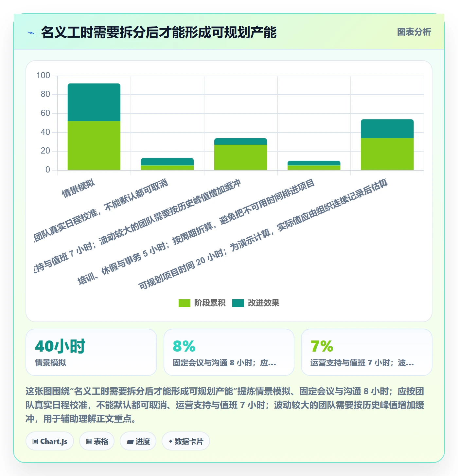Click the y-axis value 60

coord(45,113)
